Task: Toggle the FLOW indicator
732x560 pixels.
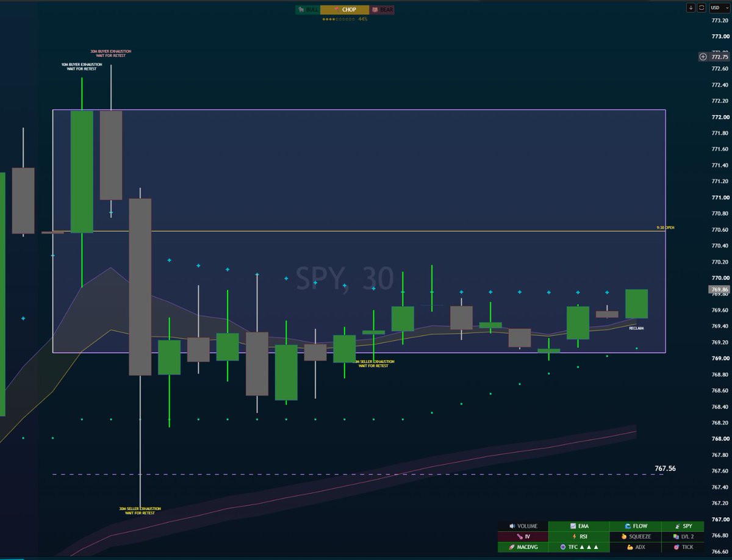Action: (635, 526)
